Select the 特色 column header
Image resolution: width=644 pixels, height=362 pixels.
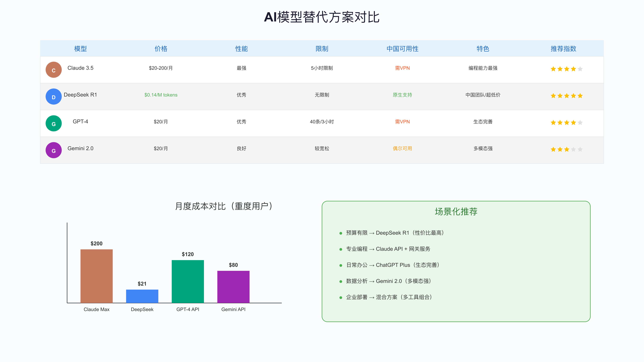point(483,49)
